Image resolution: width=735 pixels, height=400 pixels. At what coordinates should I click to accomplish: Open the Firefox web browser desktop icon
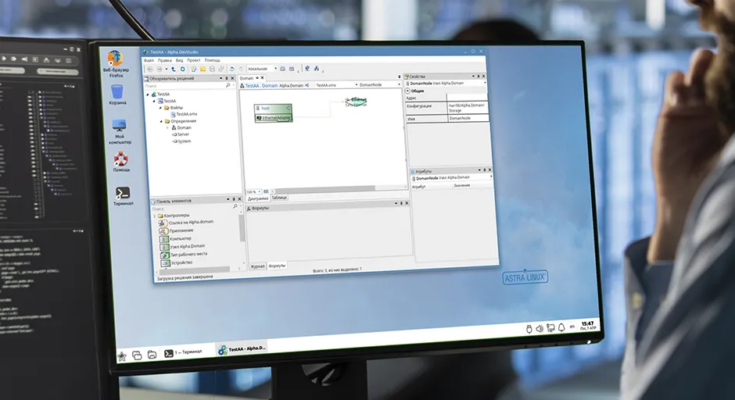click(x=116, y=58)
